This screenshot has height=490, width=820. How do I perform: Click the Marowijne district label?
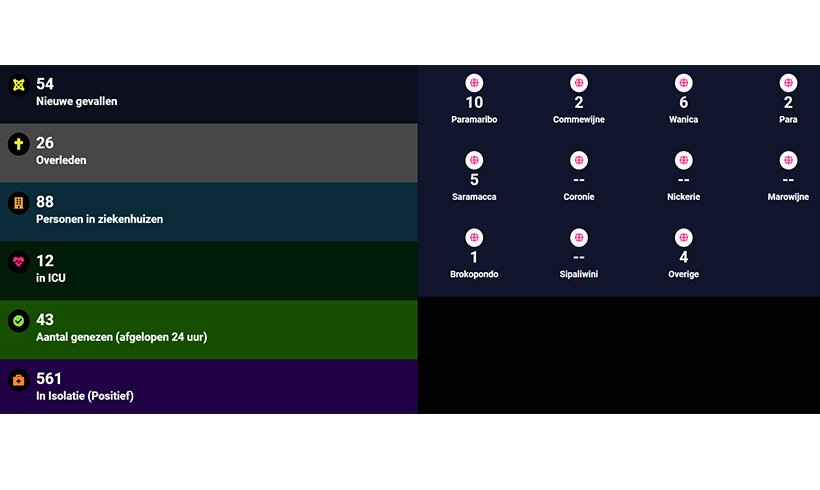[788, 197]
